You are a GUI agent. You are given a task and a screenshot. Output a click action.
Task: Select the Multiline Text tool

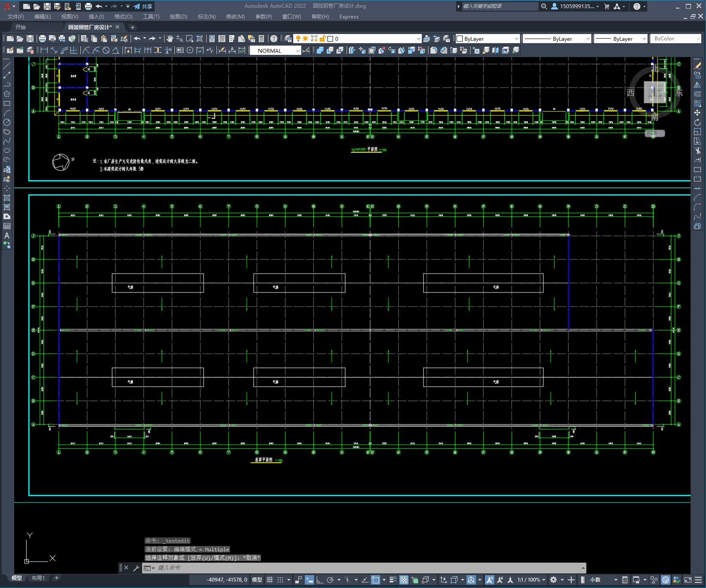(7, 235)
